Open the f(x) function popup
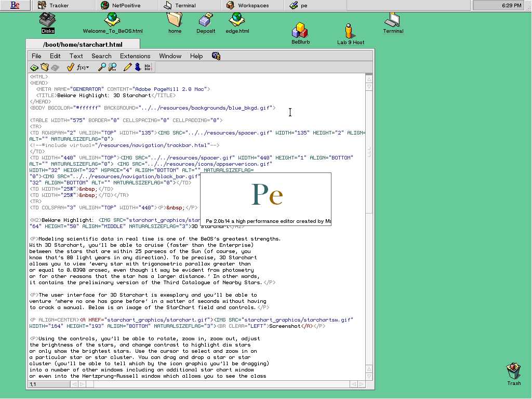532x399 pixels. pos(83,67)
